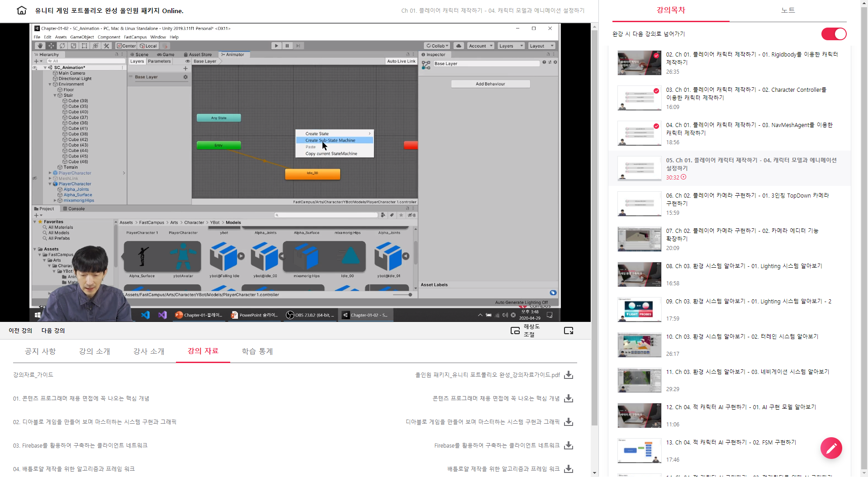Choose Create State in context menu
Viewport: 868px width, 477px height.
[x=334, y=133]
